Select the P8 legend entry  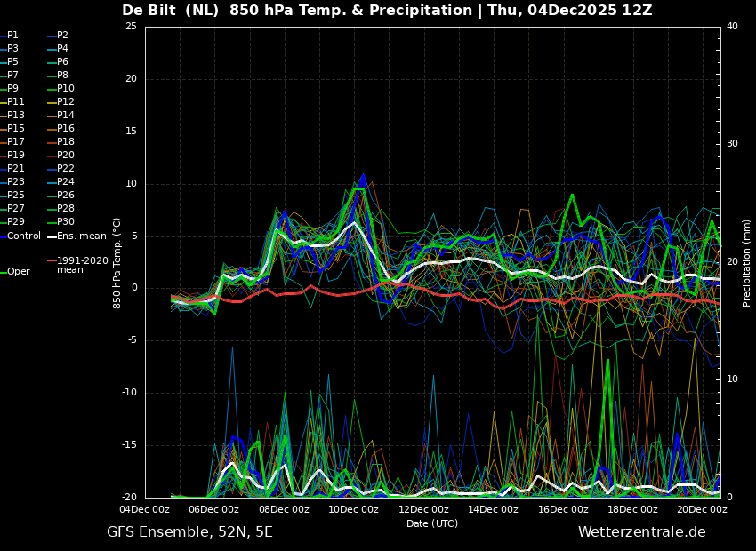click(x=59, y=76)
